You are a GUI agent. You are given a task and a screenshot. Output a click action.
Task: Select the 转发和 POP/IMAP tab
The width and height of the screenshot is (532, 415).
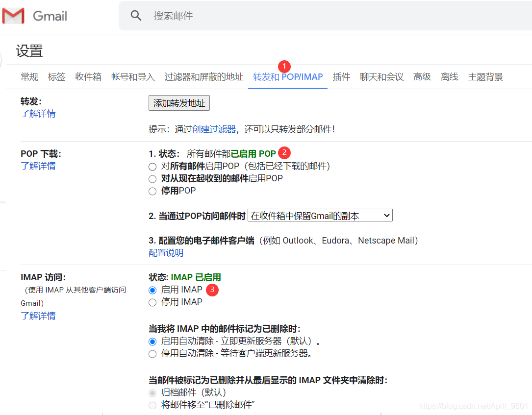(x=288, y=77)
